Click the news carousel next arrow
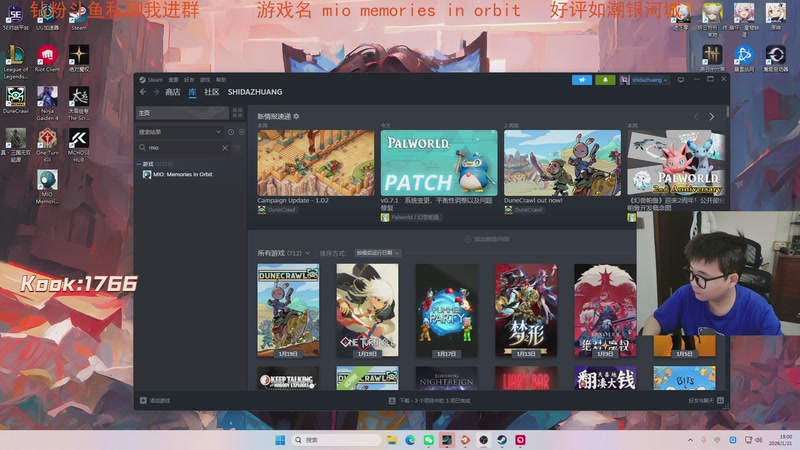Viewport: 800px width, 450px height. click(x=712, y=117)
